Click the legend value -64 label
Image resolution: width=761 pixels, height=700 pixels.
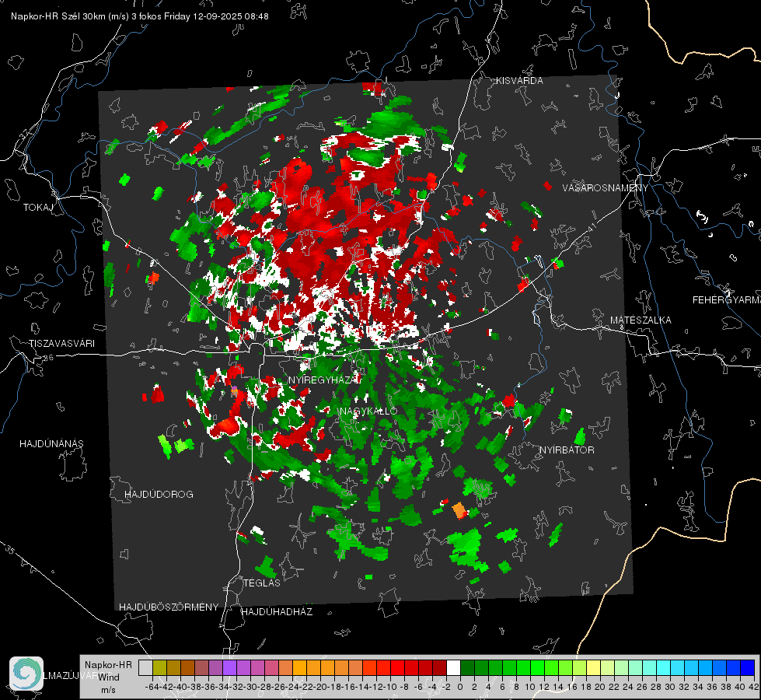click(152, 687)
